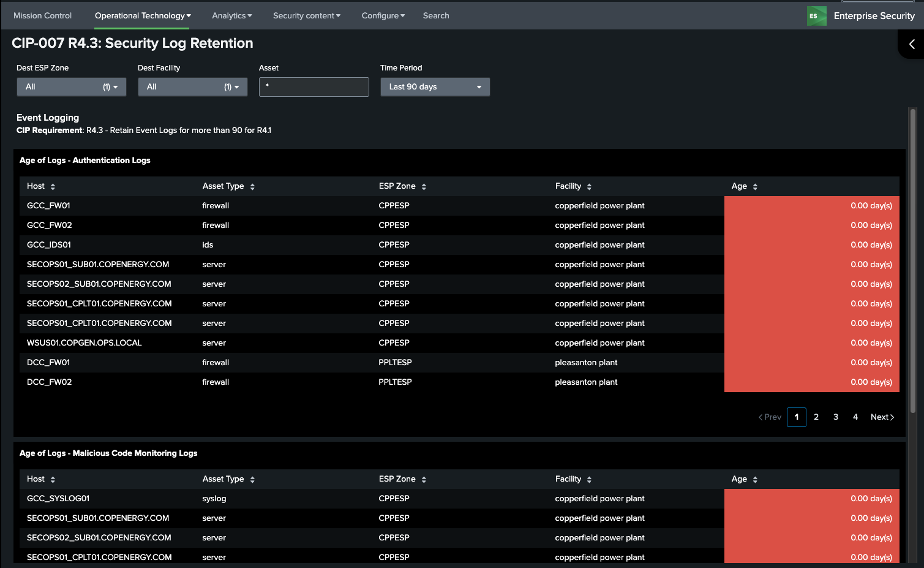Go to Mission Control
Screen dimensions: 924x568
pyautogui.click(x=42, y=16)
